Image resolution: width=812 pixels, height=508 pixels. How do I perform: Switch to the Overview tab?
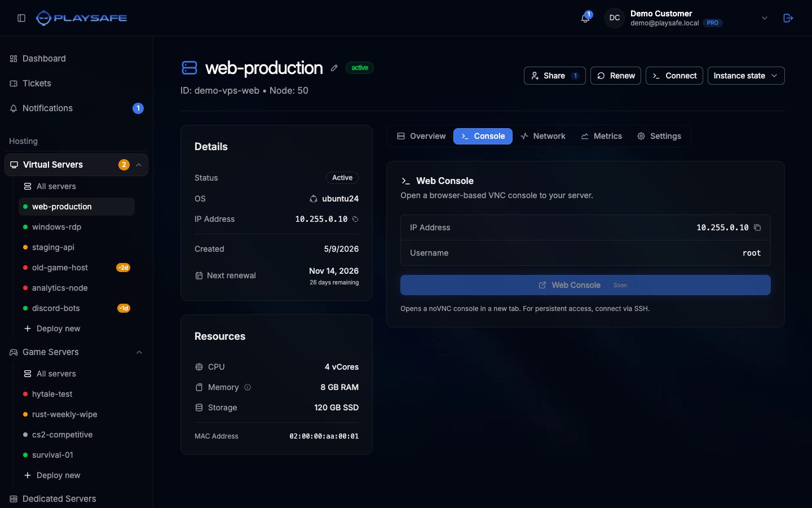[x=421, y=136]
